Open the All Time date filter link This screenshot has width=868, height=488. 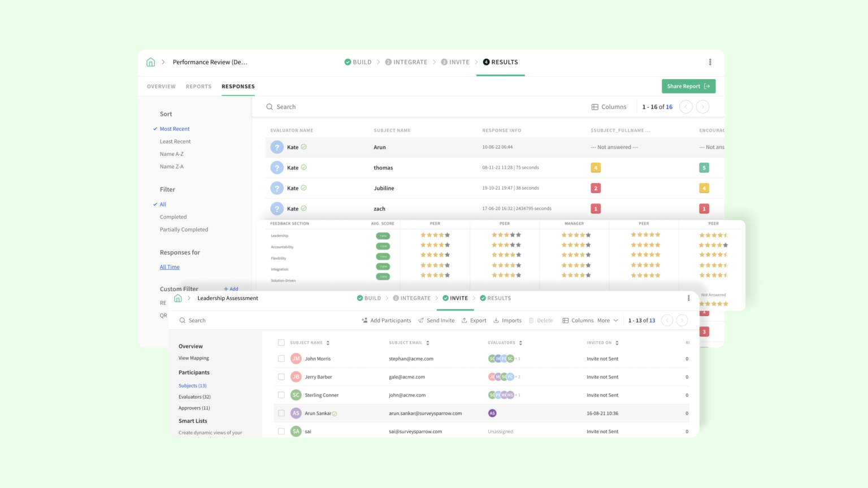click(170, 267)
